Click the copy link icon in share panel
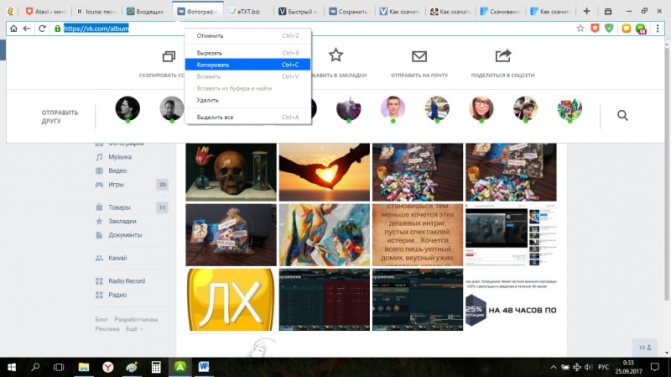 point(169,56)
